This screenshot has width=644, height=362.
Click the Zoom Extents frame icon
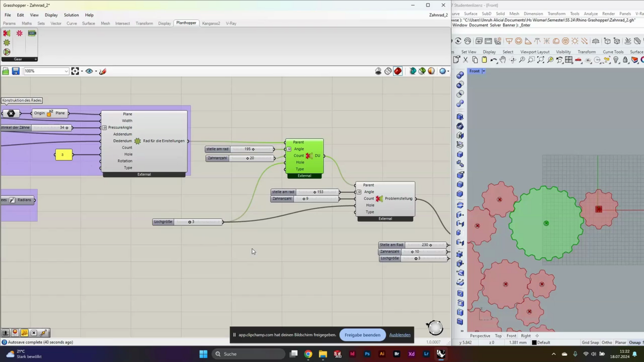coord(75,71)
